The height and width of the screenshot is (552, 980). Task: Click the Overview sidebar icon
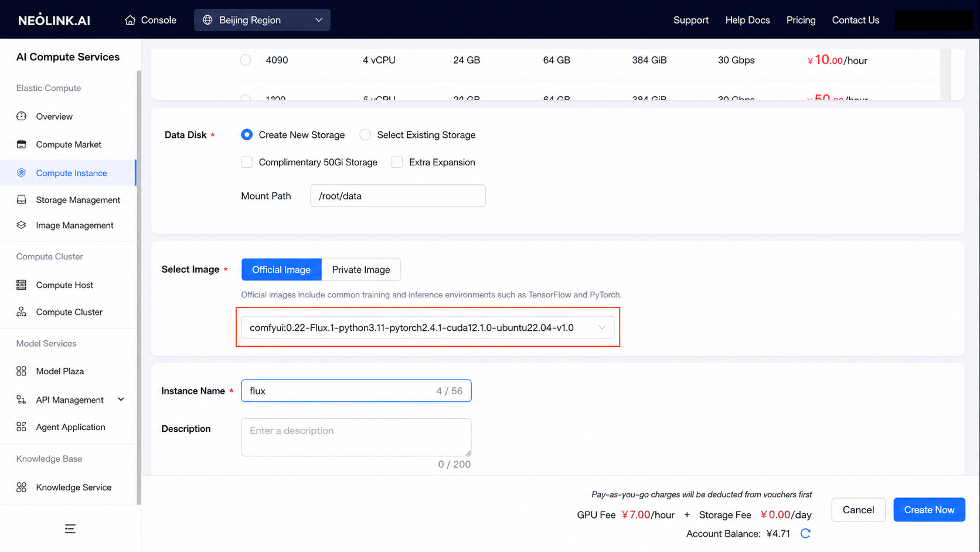(22, 116)
